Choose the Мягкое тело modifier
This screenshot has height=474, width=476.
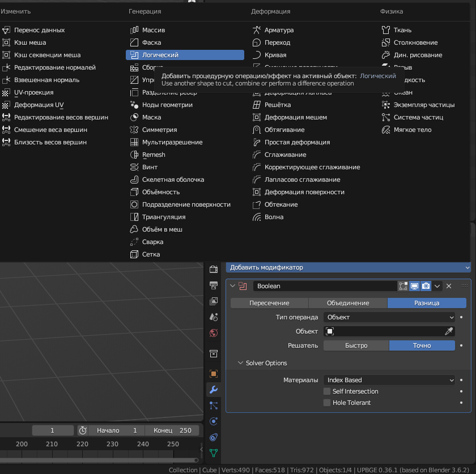click(x=424, y=130)
